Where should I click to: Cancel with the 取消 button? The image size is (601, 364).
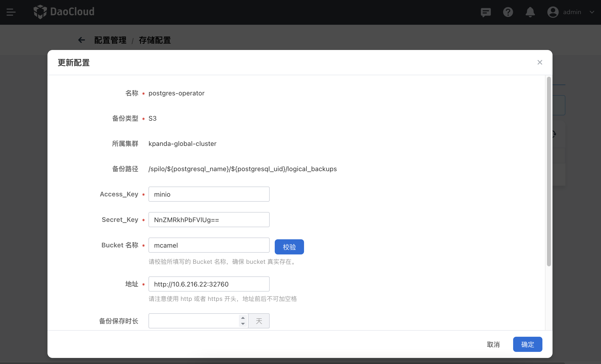(x=493, y=344)
